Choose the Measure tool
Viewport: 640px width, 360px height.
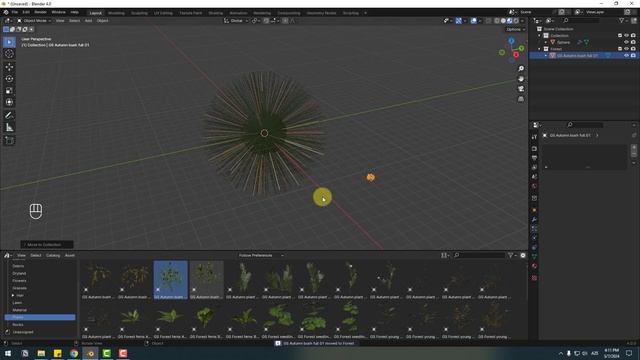tap(9, 128)
